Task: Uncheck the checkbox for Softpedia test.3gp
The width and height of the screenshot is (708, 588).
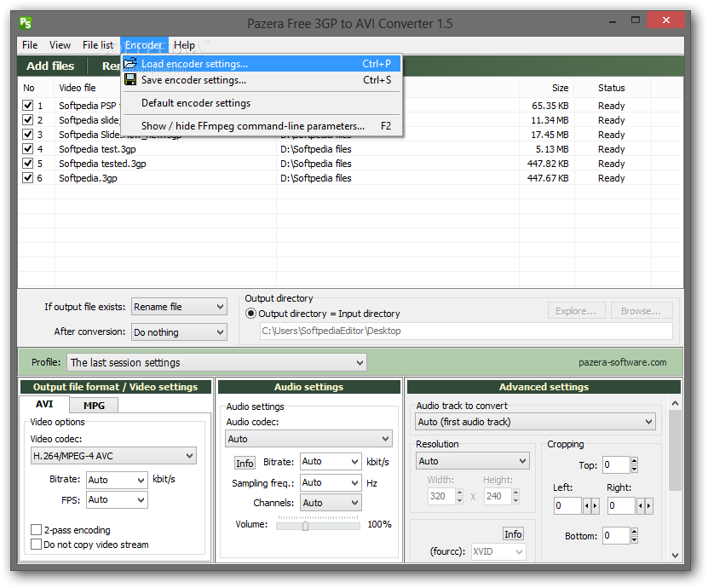Action: [27, 148]
